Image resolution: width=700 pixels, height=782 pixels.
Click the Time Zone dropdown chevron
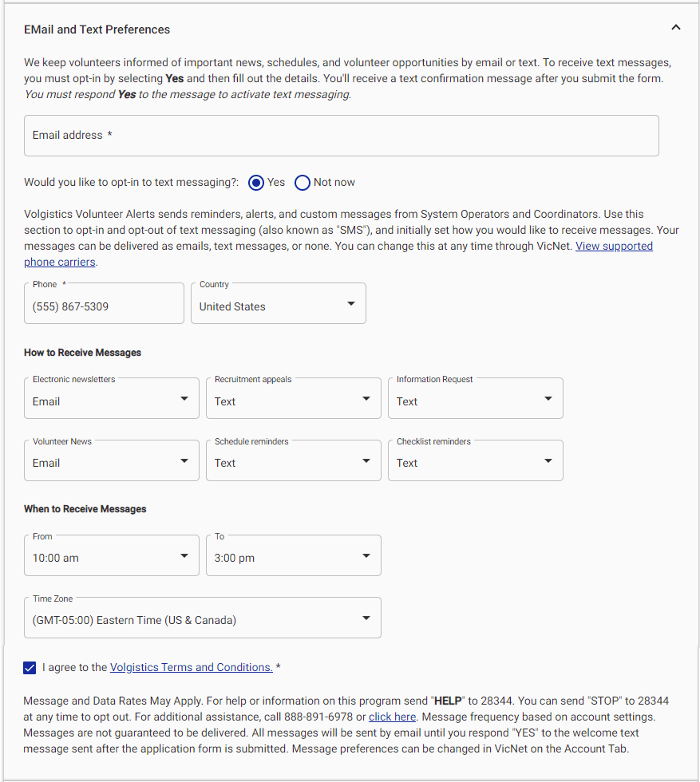click(x=366, y=618)
